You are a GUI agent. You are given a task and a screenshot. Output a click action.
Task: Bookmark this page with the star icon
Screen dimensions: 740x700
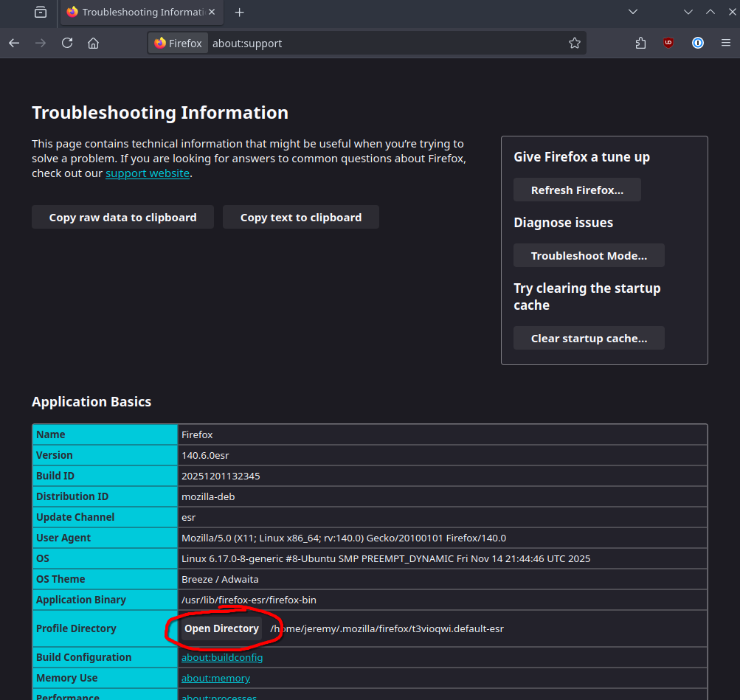click(x=575, y=43)
